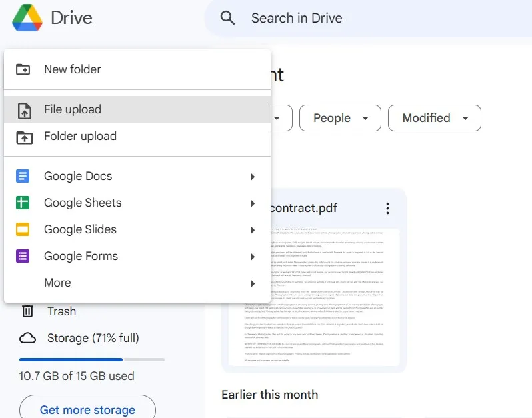Click the Drive title text
Screen dimensions: 532x418
click(71, 18)
